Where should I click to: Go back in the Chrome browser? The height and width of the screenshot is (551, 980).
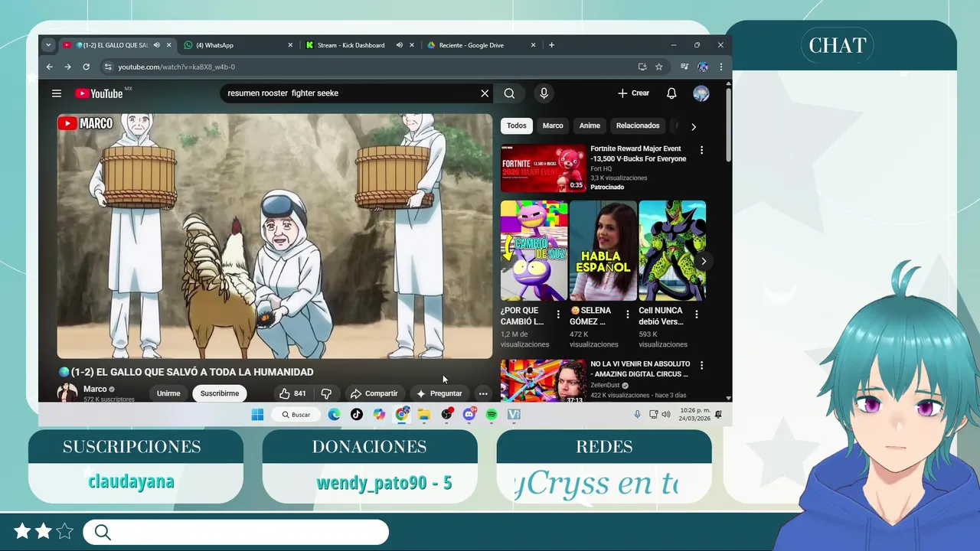[49, 67]
